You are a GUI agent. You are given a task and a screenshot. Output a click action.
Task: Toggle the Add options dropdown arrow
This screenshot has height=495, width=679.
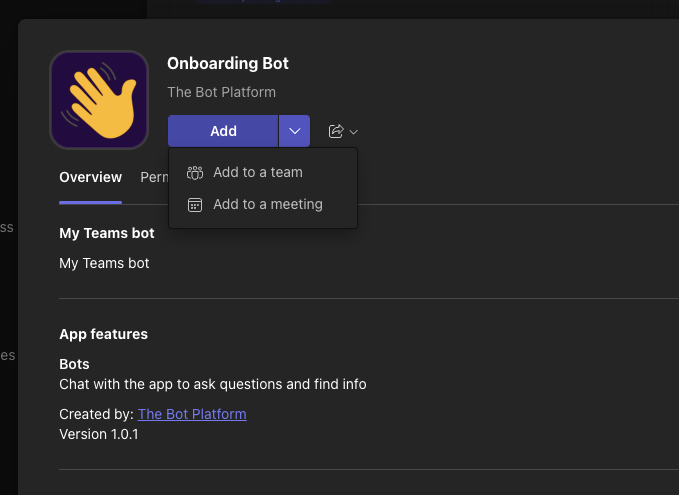coord(294,131)
